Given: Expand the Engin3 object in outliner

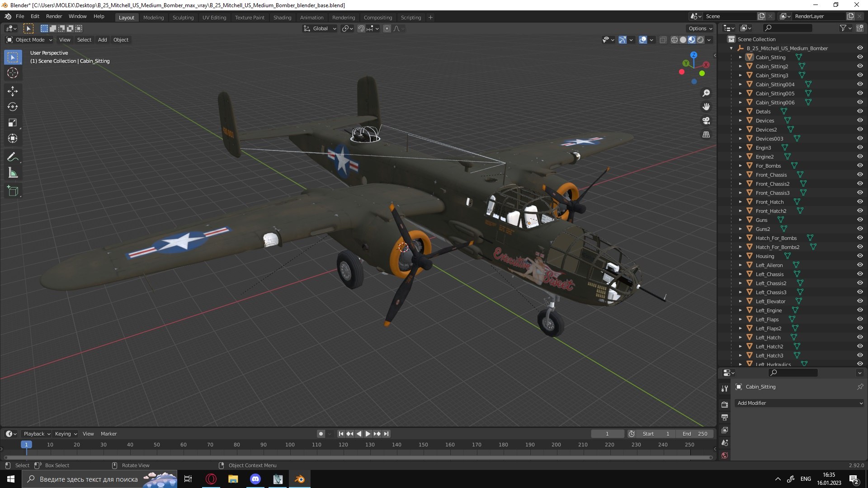Looking at the screenshot, I should click(x=740, y=148).
